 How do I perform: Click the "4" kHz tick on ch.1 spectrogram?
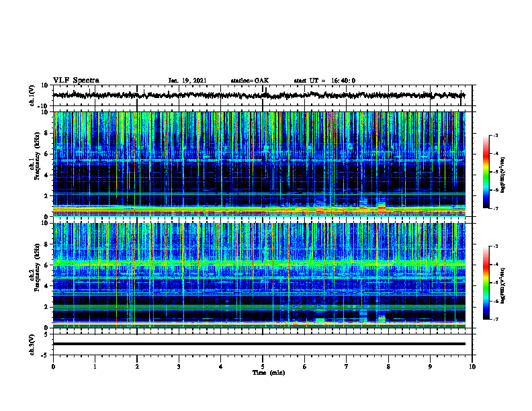[47, 175]
